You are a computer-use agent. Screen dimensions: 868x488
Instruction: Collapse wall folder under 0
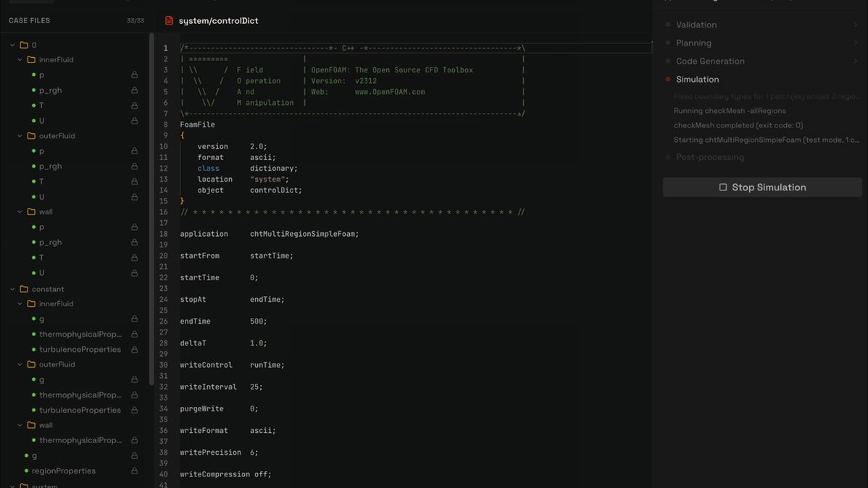(20, 212)
